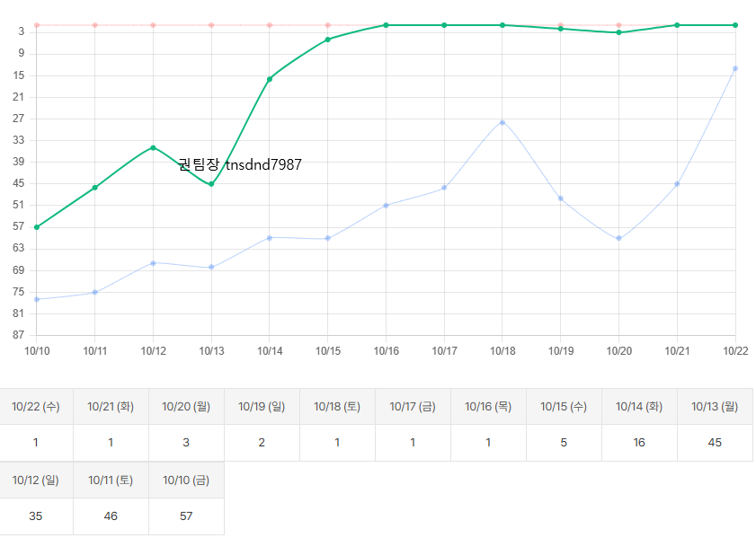Click the blue data point at 10/22
The width and height of the screenshot is (756, 538).
(735, 68)
